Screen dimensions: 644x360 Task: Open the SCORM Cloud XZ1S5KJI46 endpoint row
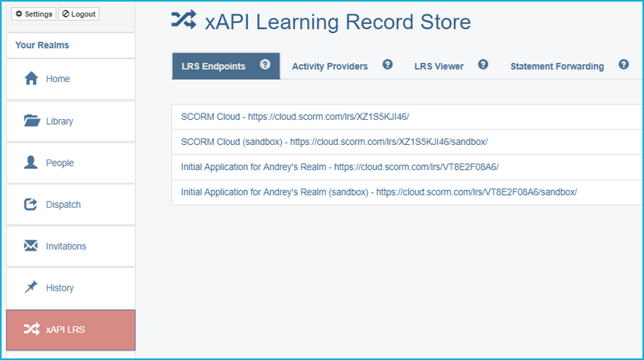click(407, 117)
